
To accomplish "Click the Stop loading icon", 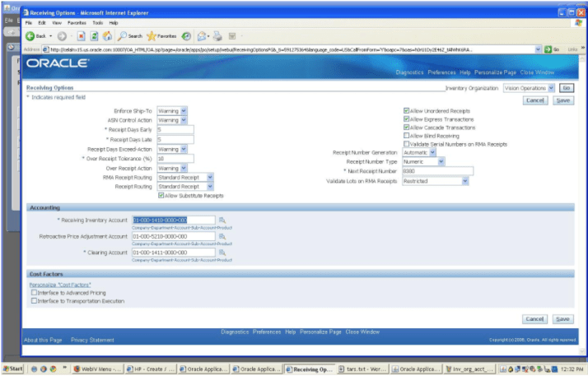I will point(81,36).
